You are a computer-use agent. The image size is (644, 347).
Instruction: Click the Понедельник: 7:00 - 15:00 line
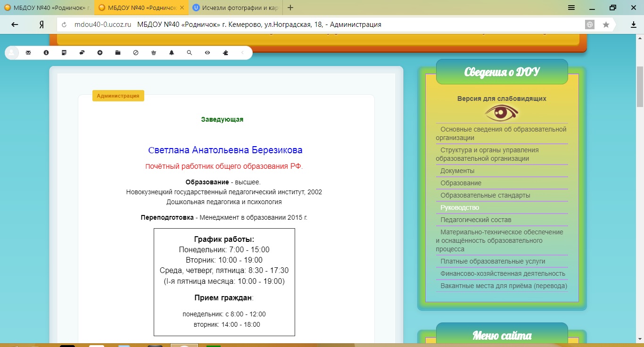224,250
